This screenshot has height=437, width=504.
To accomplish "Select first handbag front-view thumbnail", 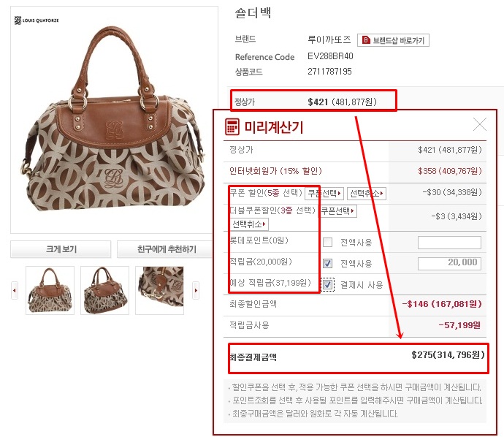I will (x=50, y=290).
